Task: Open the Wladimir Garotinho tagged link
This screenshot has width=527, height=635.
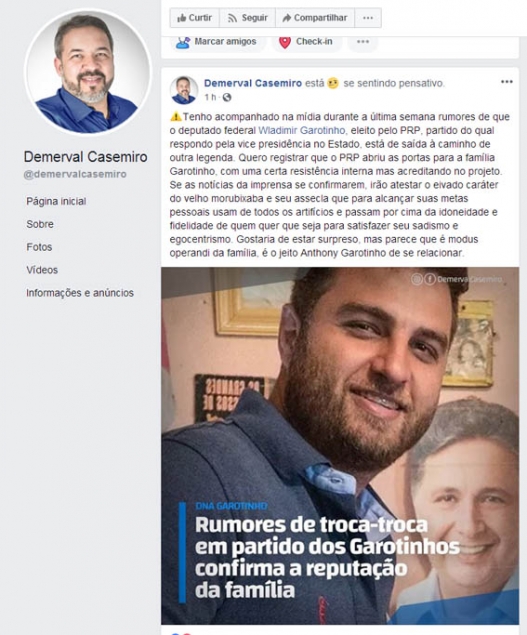Action: (x=301, y=130)
